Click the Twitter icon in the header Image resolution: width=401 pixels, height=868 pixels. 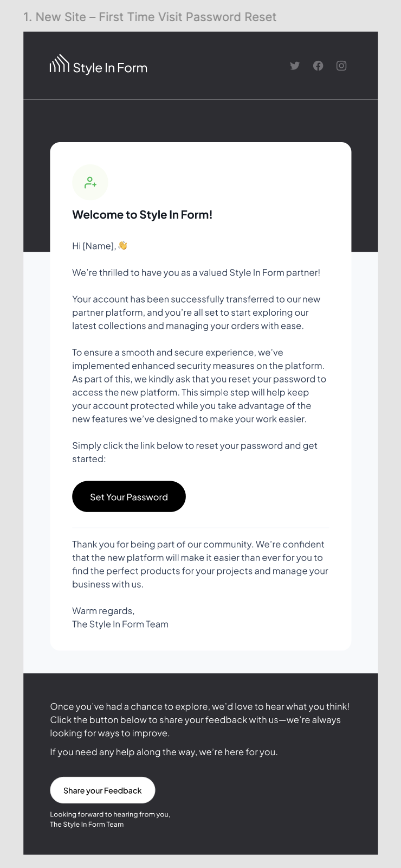tap(295, 66)
